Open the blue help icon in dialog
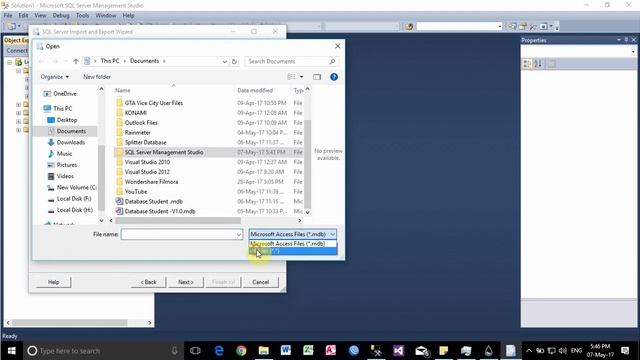The image size is (640, 360). pos(333,77)
